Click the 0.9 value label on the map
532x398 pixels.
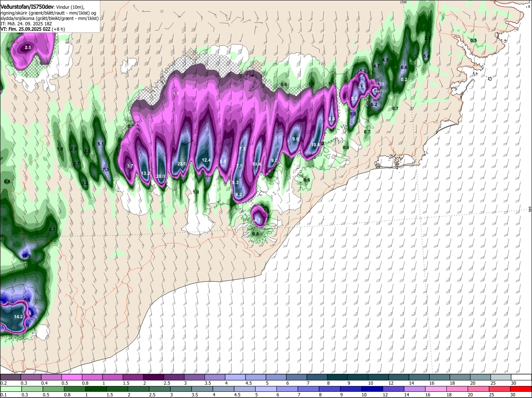pyautogui.click(x=345, y=147)
